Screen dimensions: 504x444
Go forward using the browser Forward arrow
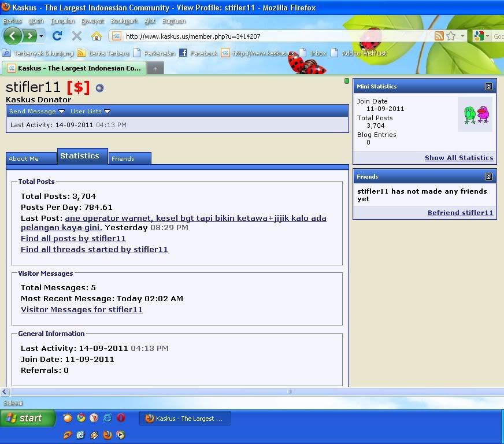29,36
